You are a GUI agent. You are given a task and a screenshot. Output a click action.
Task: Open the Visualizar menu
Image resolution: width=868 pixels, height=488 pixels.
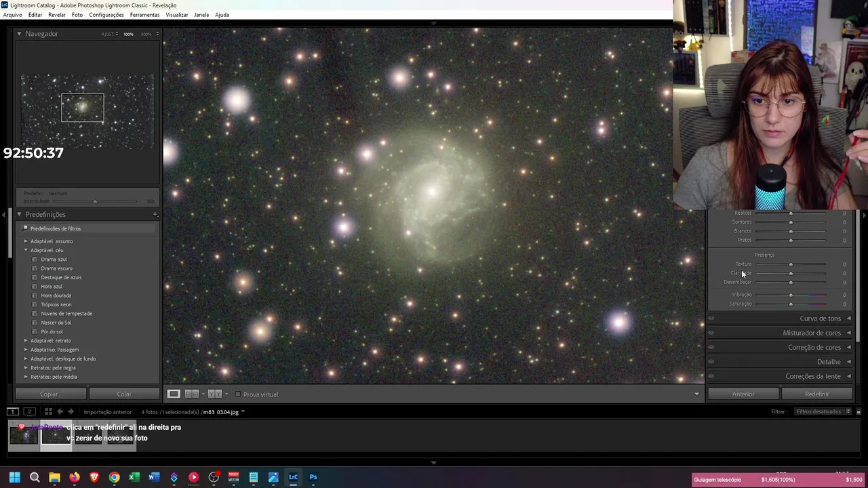[x=177, y=15]
